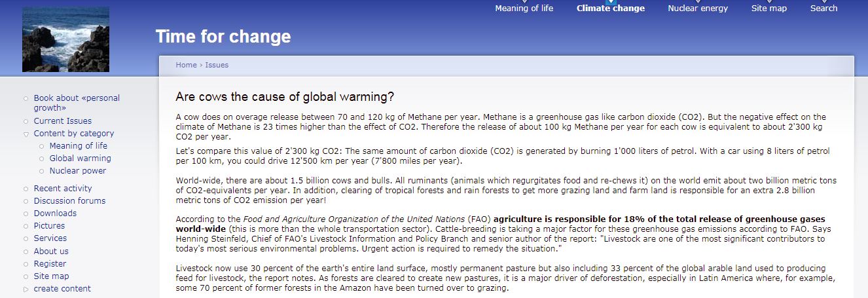The height and width of the screenshot is (298, 868).
Task: Select the Climate change top menu
Action: [611, 9]
